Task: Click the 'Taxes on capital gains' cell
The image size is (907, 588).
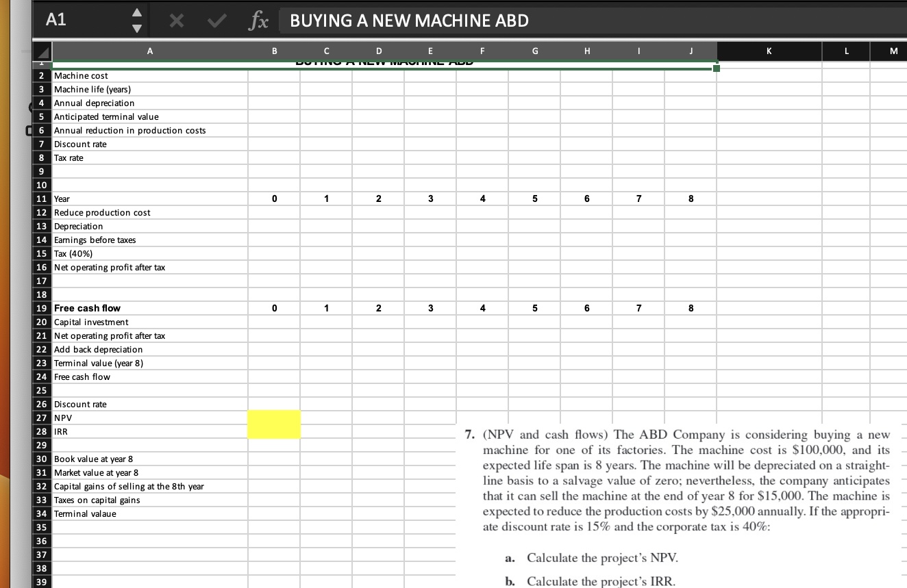Action: click(149, 500)
